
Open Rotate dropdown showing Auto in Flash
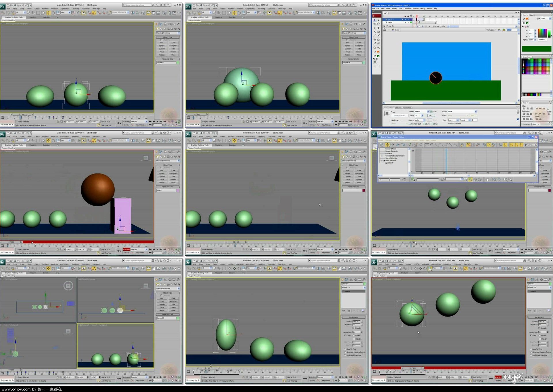[x=420, y=120]
